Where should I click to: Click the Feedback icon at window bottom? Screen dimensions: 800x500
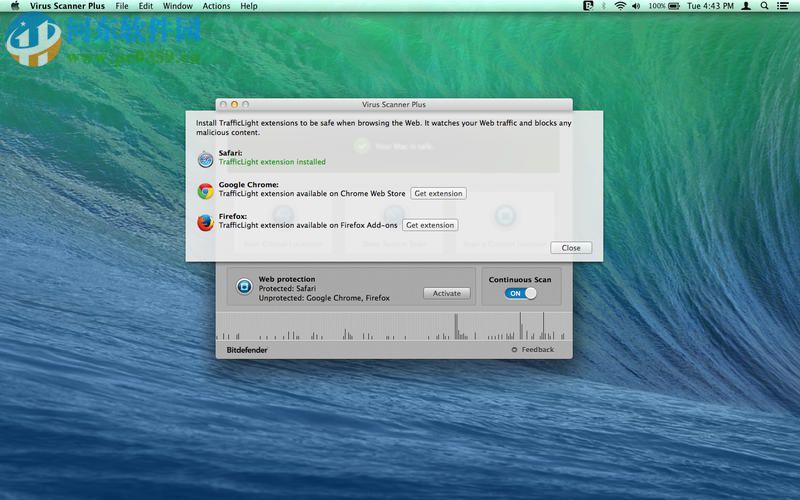click(x=514, y=349)
